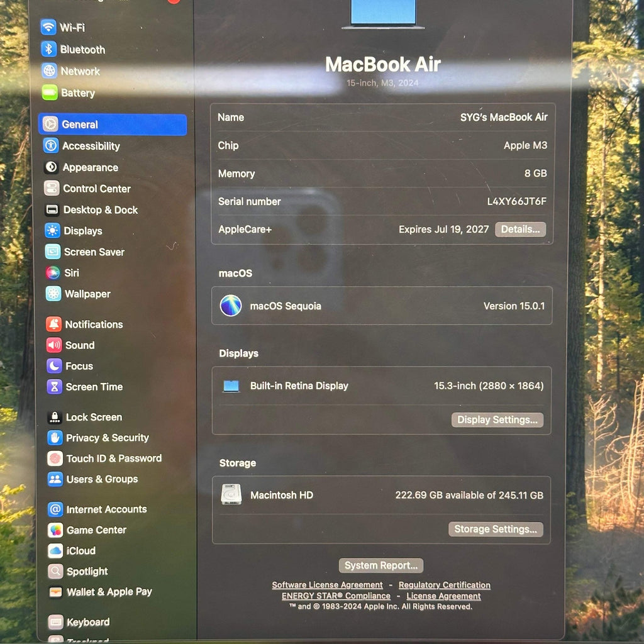Screen dimensions: 644x644
Task: Select the Screen Saver icon
Action: 53,252
